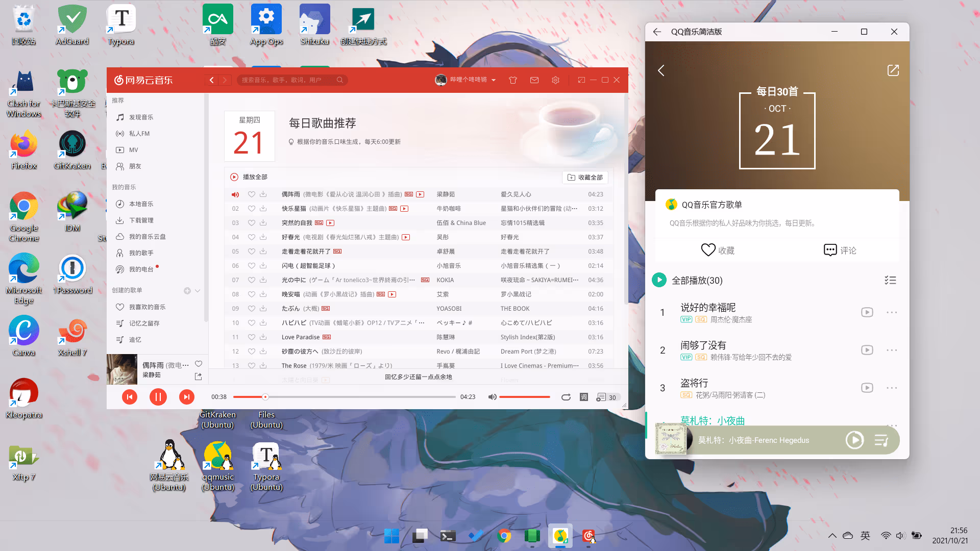Image resolution: width=980 pixels, height=551 pixels.
Task: Open lyrics panel with the 词 icon
Action: pyautogui.click(x=584, y=397)
